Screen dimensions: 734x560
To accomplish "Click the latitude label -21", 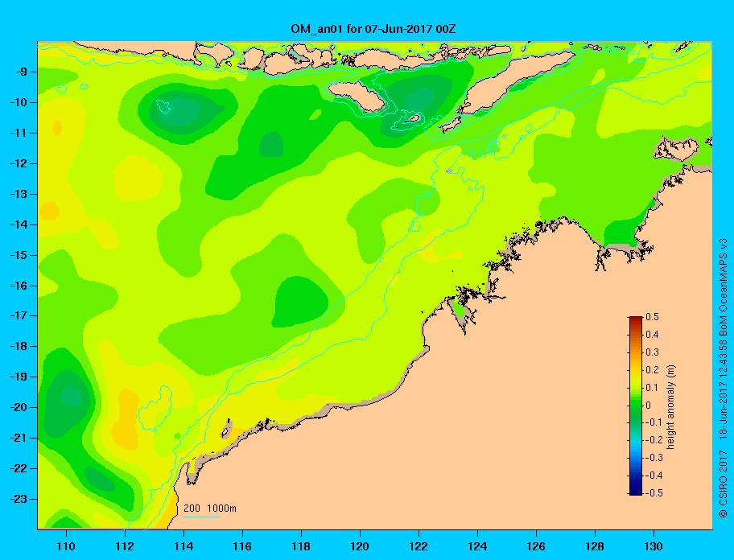I will coord(18,439).
